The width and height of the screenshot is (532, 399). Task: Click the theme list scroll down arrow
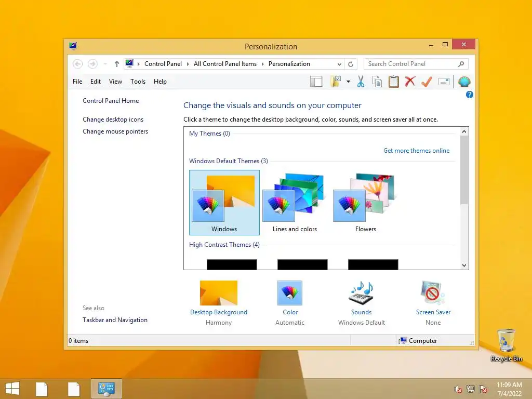(x=464, y=265)
